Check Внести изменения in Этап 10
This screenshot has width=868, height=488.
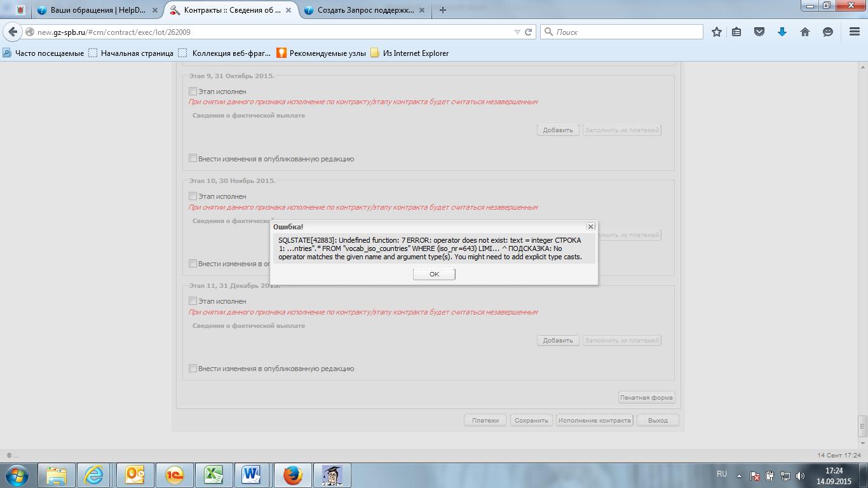pos(193,264)
